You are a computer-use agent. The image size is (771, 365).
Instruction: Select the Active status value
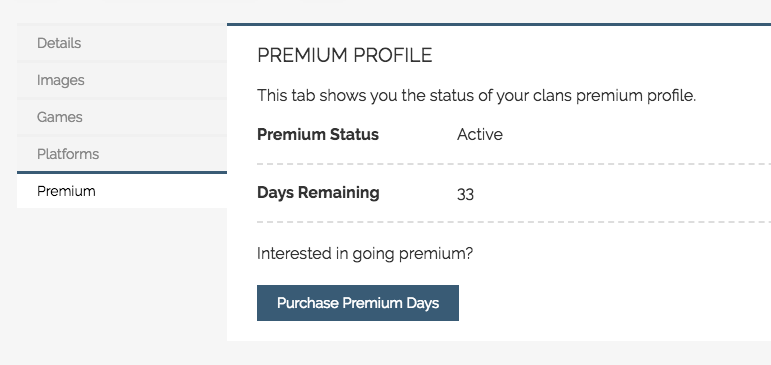pyautogui.click(x=479, y=134)
